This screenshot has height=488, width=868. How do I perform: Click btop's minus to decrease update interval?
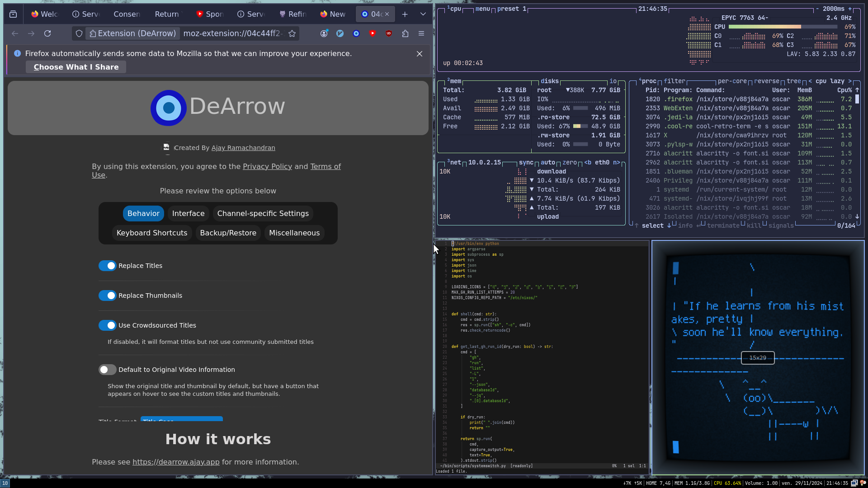click(x=817, y=9)
